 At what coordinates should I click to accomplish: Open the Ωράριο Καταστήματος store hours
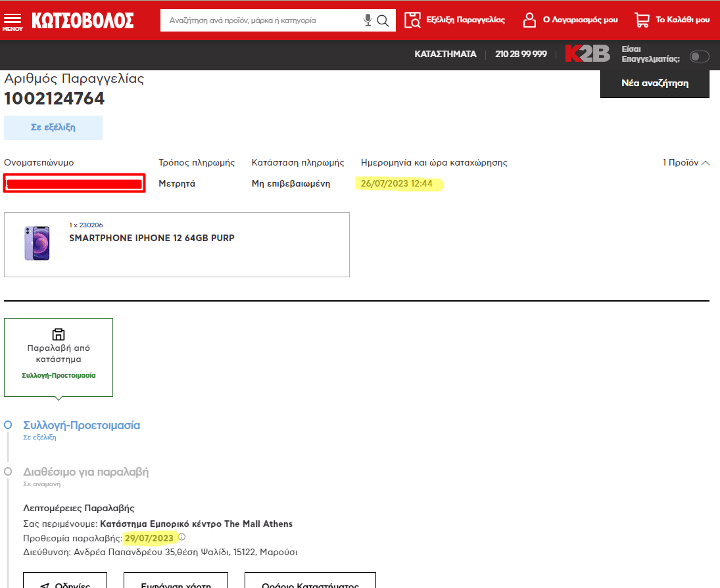coord(310,581)
